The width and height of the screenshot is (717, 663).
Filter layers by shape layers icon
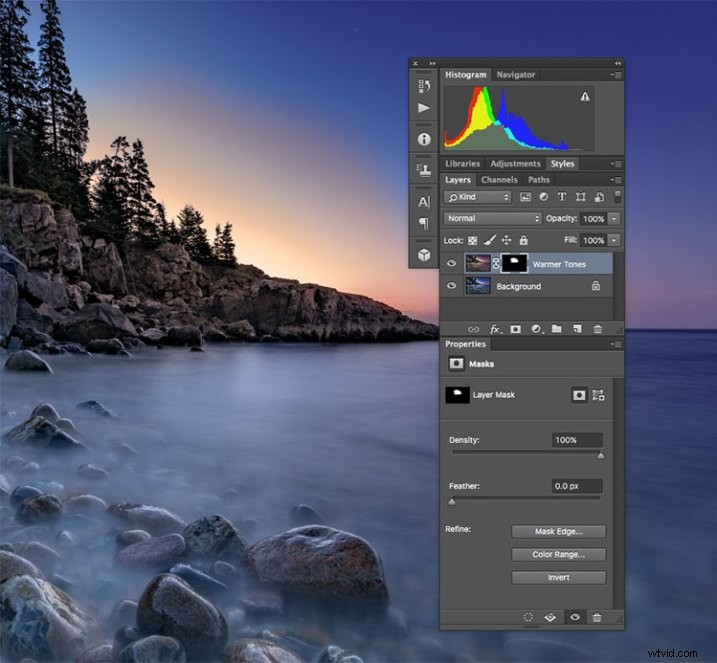coord(581,197)
